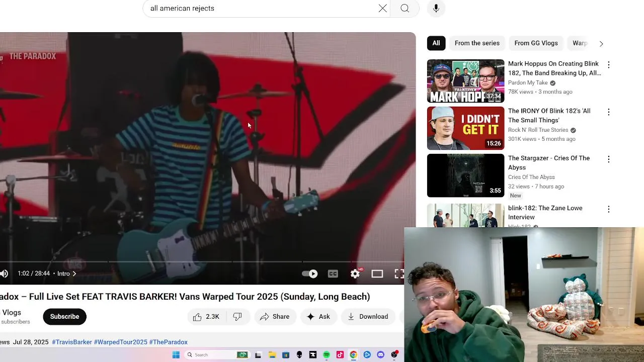This screenshot has height=362, width=644.
Task: Click the Ask button
Action: pyautogui.click(x=318, y=317)
